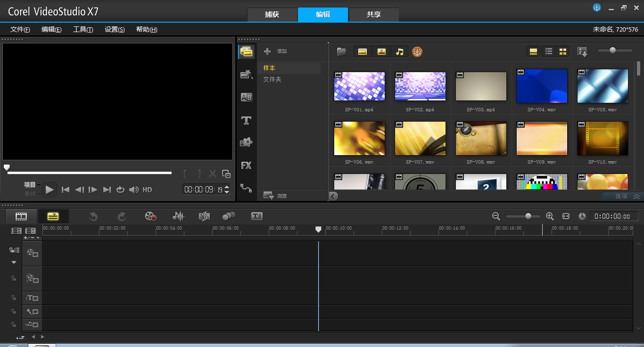Open Record/Capture option

coord(150,216)
